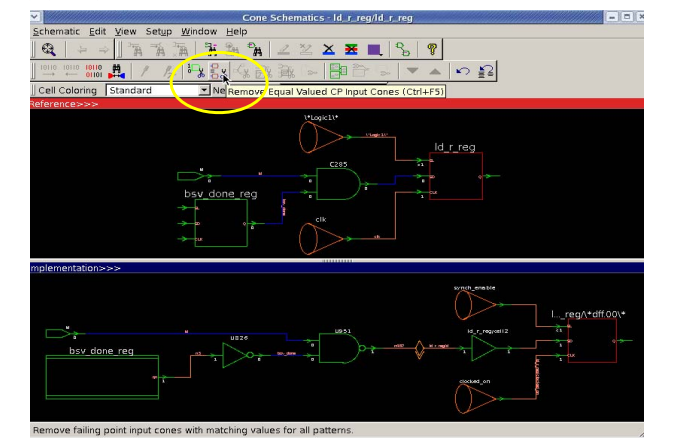This screenshot has height=448, width=674.
Task: Select ld_r_reg block in Reference schematic
Action: pyautogui.click(x=456, y=176)
